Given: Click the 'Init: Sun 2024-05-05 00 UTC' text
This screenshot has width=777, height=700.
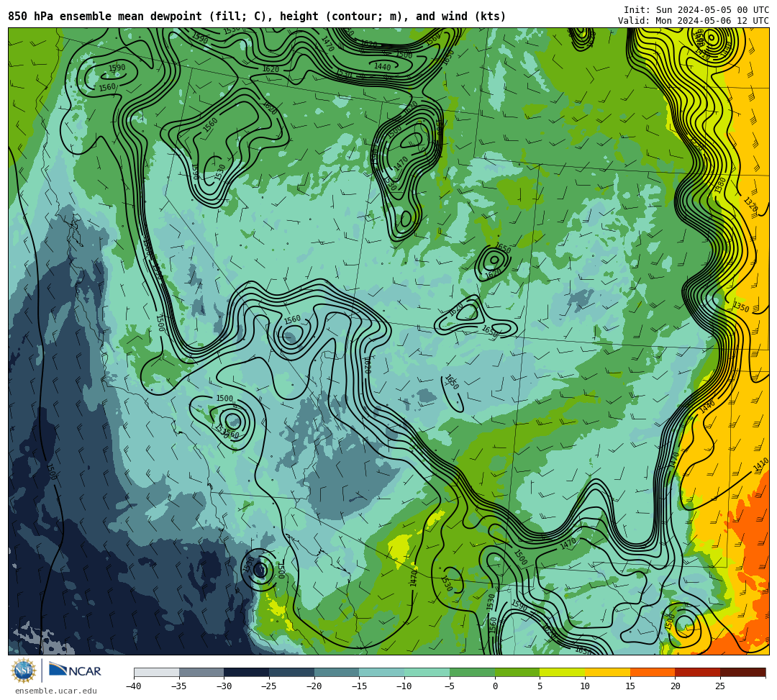Looking at the screenshot, I should 696,10.
